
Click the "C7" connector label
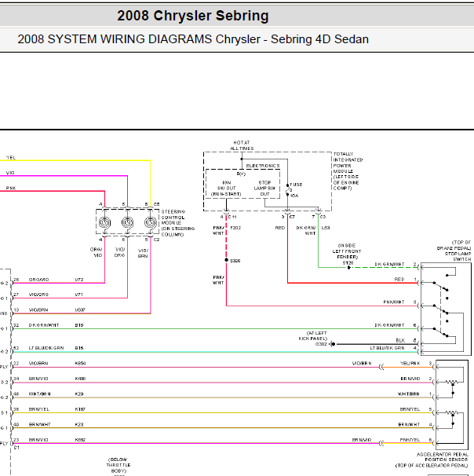pyautogui.click(x=292, y=217)
